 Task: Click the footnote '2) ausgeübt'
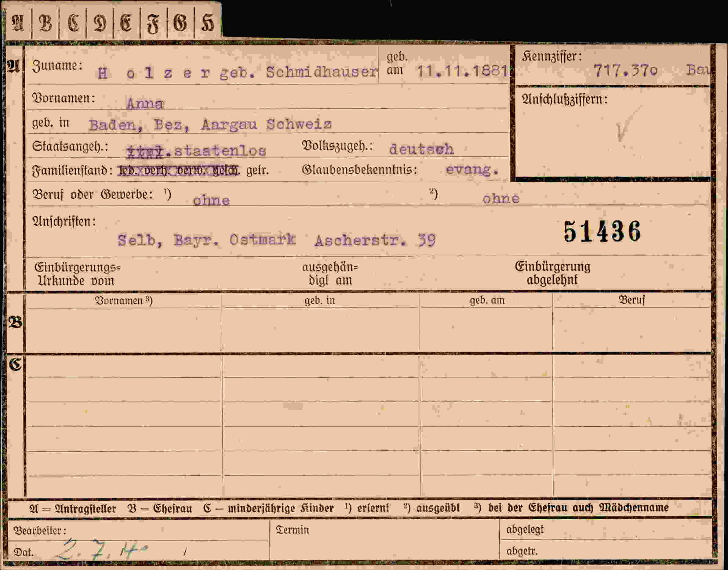(431, 507)
